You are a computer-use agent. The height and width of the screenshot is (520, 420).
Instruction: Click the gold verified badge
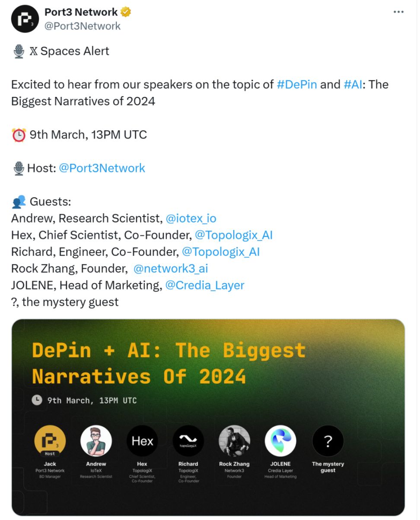pyautogui.click(x=126, y=12)
